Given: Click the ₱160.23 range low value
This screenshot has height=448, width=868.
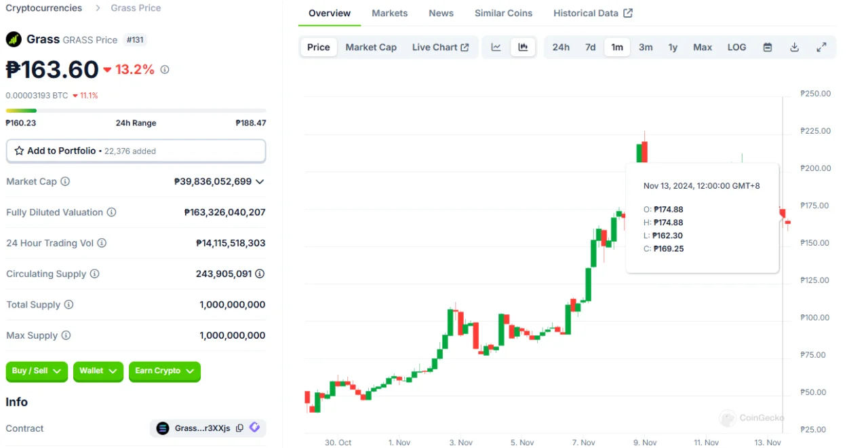Looking at the screenshot, I should pos(21,123).
